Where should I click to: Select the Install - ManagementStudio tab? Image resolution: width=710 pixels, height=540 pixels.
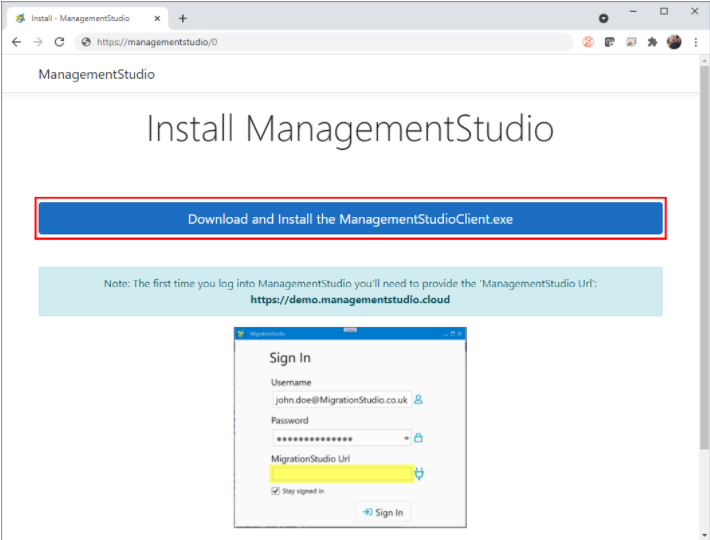[87, 19]
